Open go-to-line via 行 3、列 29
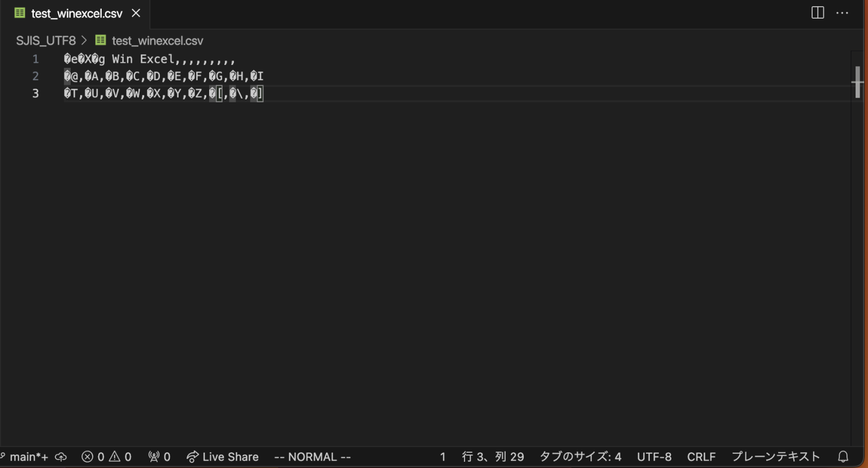Image resolution: width=868 pixels, height=468 pixels. coord(492,457)
